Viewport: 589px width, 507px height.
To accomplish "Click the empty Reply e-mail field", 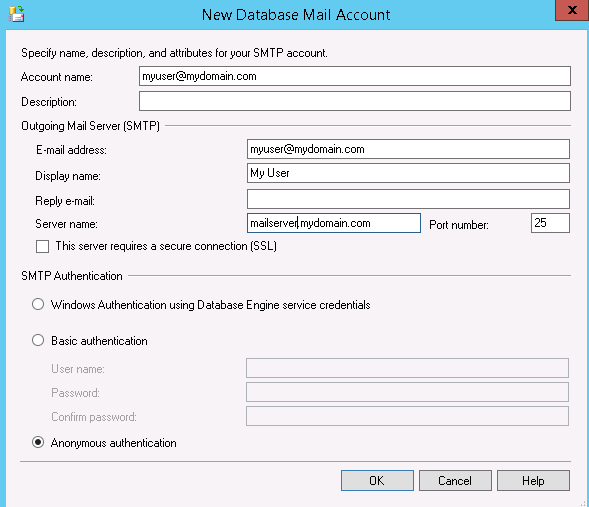I will pos(408,199).
